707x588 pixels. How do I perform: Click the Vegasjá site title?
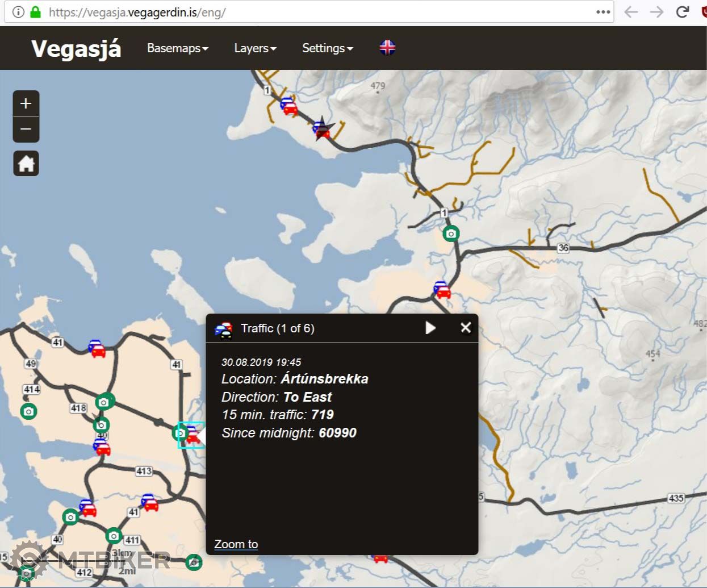(x=76, y=48)
